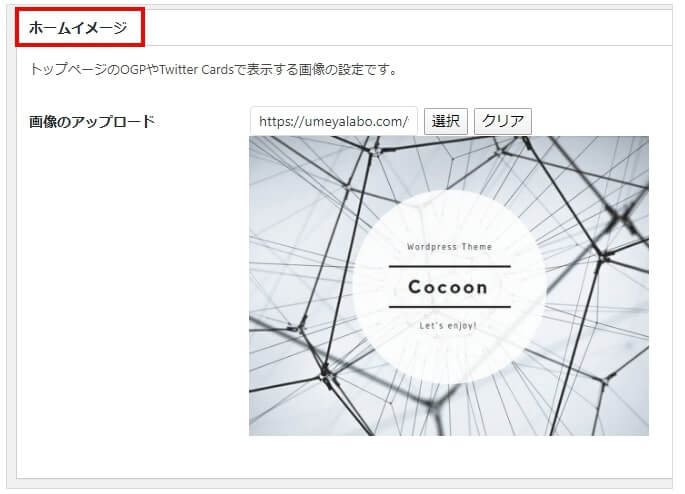This screenshot has width=685, height=494.
Task: Click the black line below Cocoon title
Action: coord(450,307)
